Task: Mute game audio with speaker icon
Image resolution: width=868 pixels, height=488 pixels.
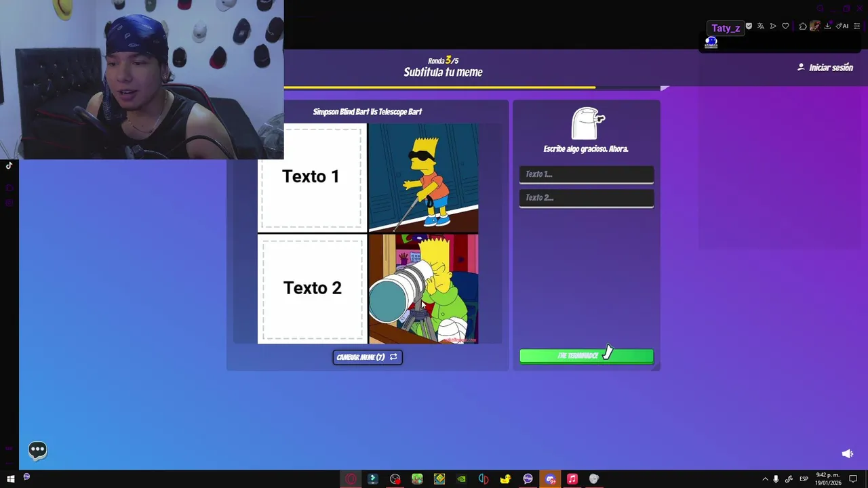Action: click(847, 453)
